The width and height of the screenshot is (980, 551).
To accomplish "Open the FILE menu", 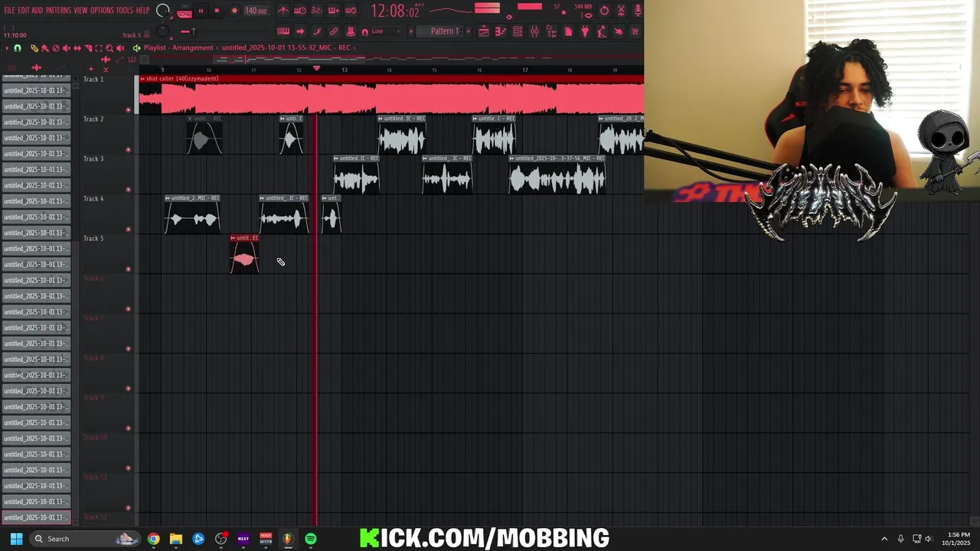I will coord(9,10).
